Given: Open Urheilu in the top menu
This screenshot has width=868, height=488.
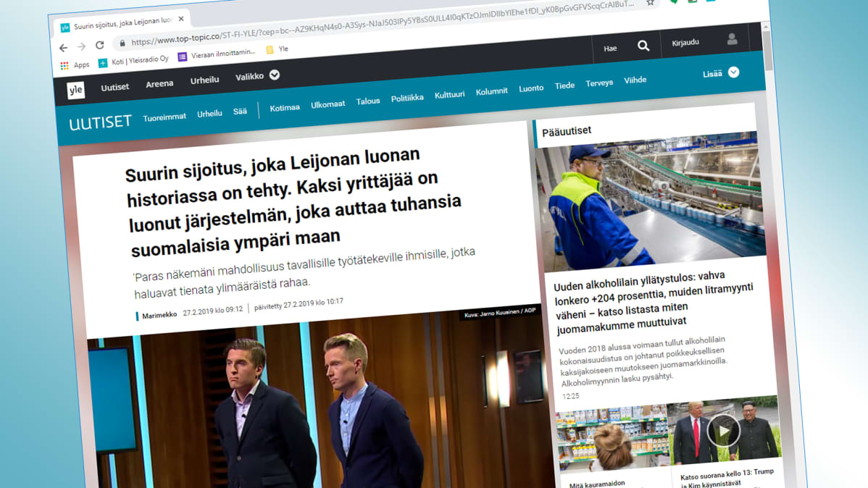Looking at the screenshot, I should pos(205,80).
